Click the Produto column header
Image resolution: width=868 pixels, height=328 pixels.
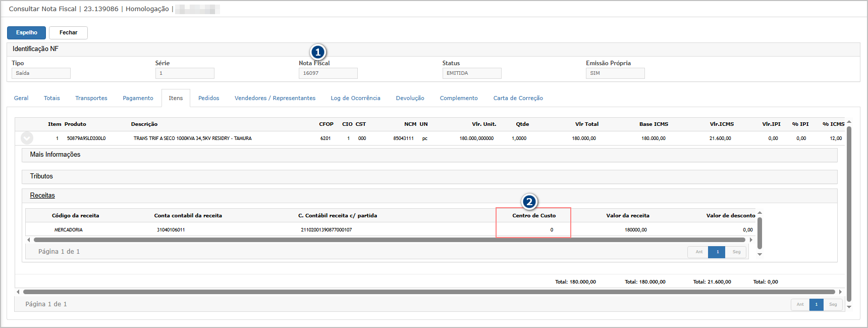[x=75, y=124]
